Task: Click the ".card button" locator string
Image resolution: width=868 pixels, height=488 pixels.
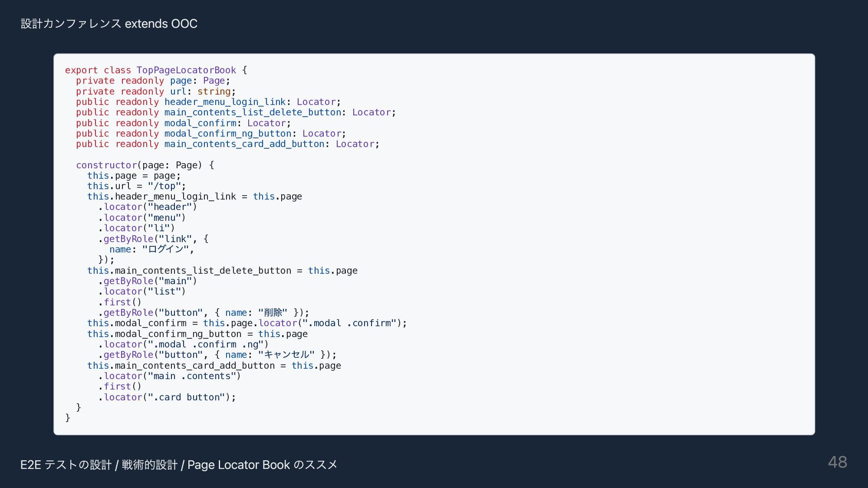Action: [x=186, y=397]
